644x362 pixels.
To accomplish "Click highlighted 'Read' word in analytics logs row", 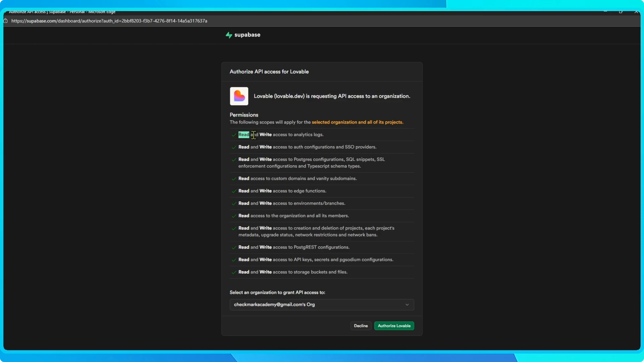I will [244, 135].
